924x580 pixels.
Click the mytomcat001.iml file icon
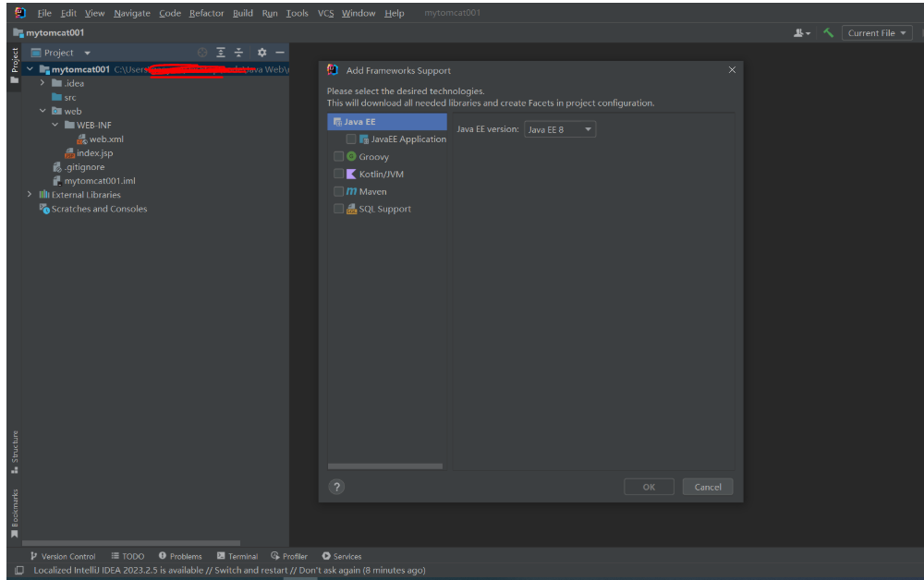(x=57, y=181)
